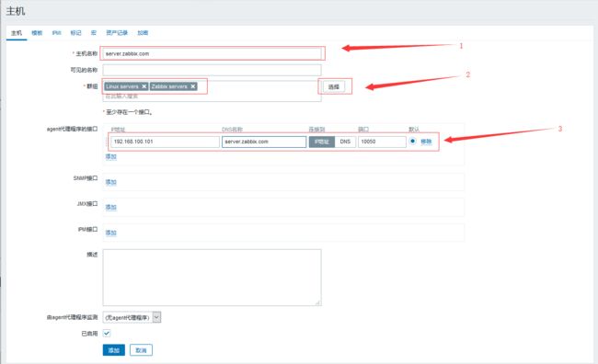Viewport: 598px width, 364px height.
Task: Click the port field showing 10050
Action: 382,142
